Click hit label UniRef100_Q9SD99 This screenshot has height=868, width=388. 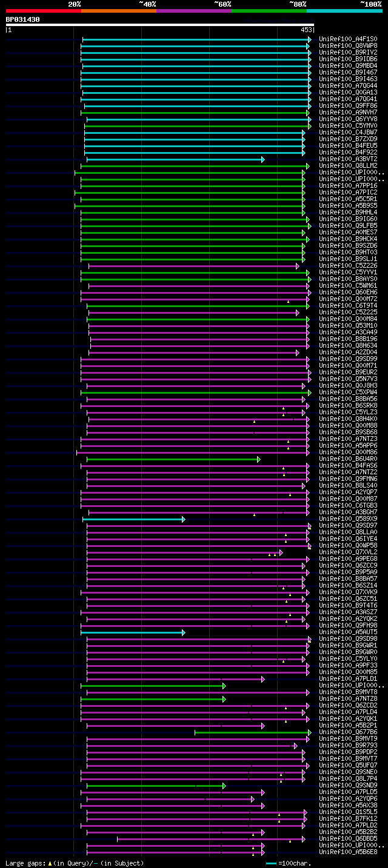point(348,359)
